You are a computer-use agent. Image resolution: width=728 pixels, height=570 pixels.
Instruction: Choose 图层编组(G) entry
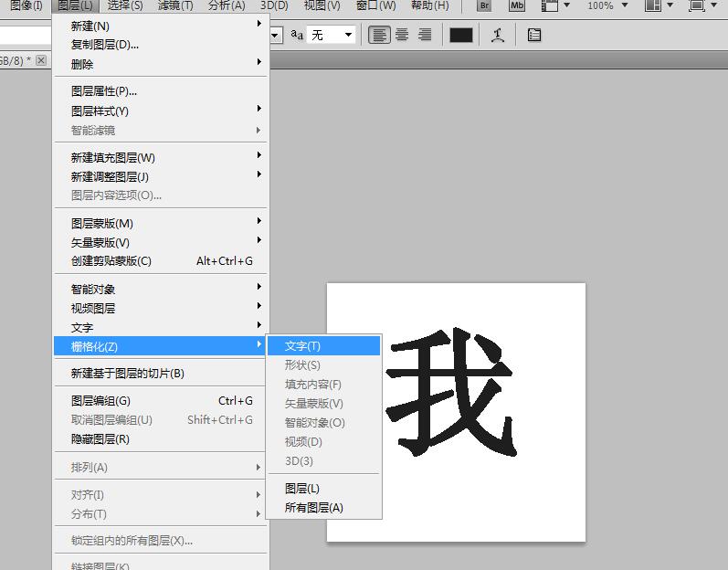tap(161, 401)
